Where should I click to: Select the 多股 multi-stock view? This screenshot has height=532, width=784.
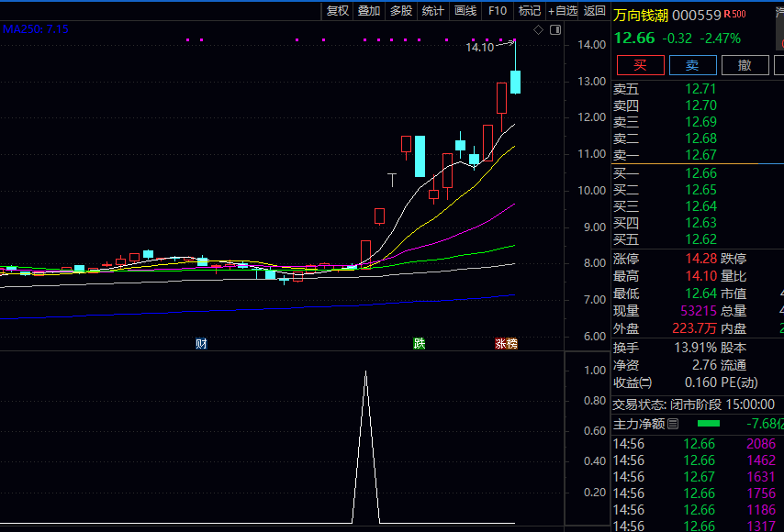point(401,11)
